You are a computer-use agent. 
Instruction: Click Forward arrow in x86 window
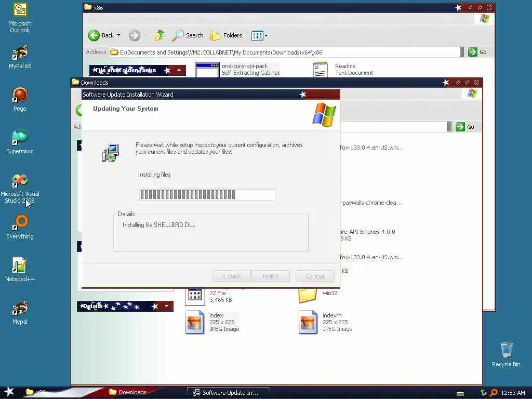tap(135, 35)
